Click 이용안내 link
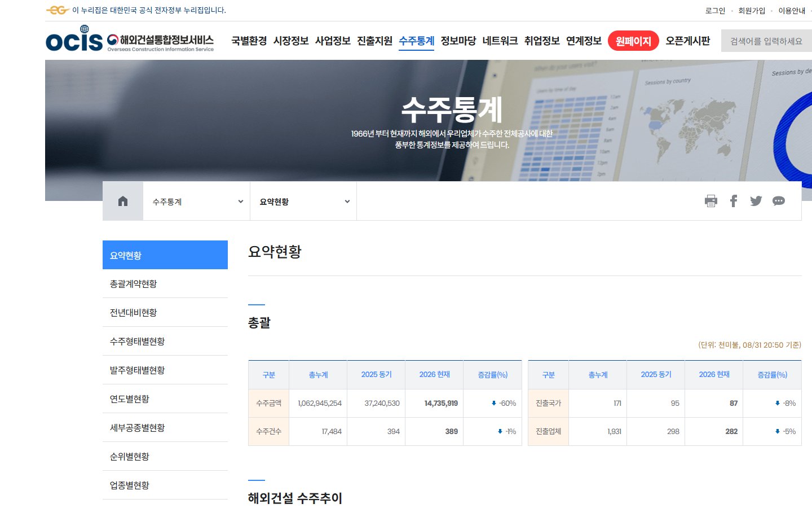 click(792, 10)
